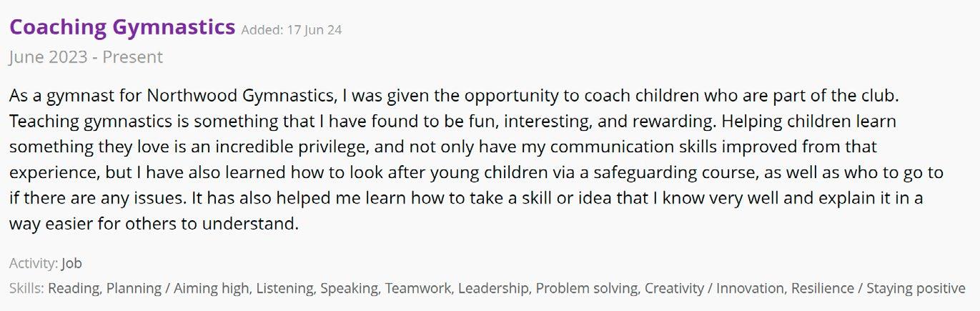Open the Coaching Gymnastics title
This screenshot has width=980, height=311.
coord(122,28)
